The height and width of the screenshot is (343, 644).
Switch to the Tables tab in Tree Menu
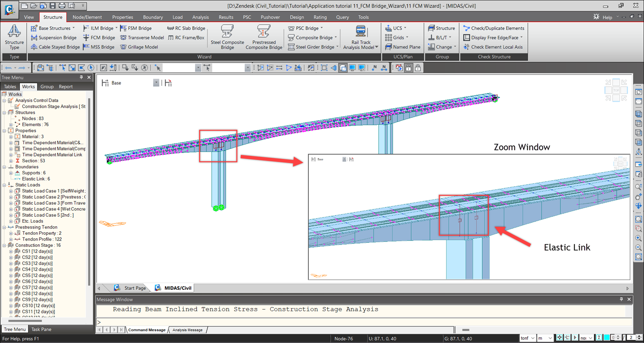[x=10, y=87]
